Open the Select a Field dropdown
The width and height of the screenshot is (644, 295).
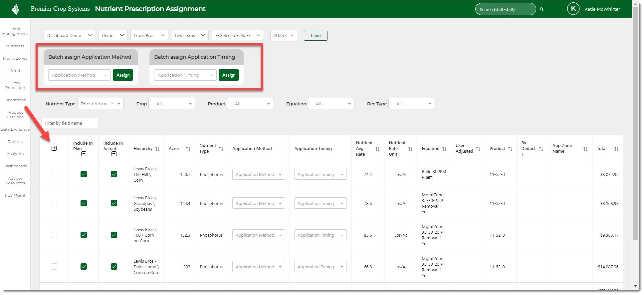[x=238, y=35]
